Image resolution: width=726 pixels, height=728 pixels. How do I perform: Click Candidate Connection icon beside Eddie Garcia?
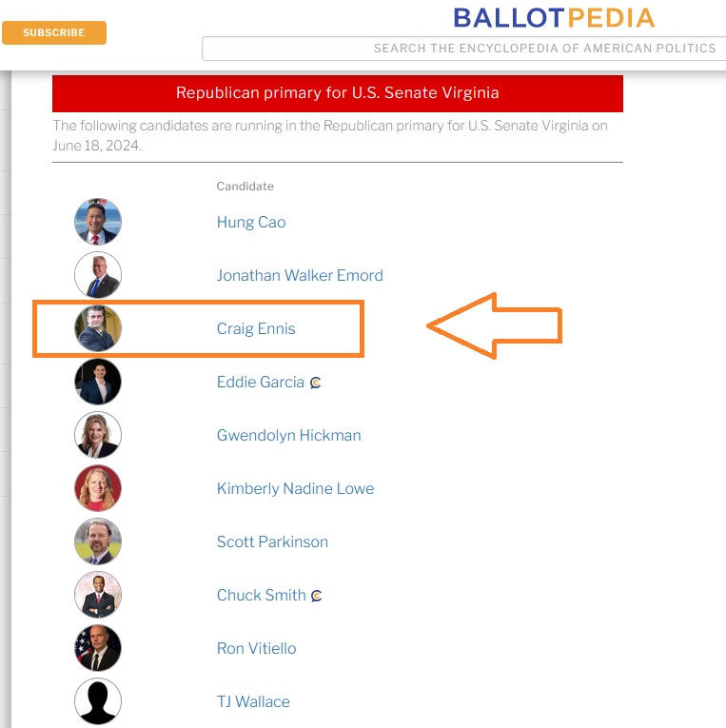316,383
